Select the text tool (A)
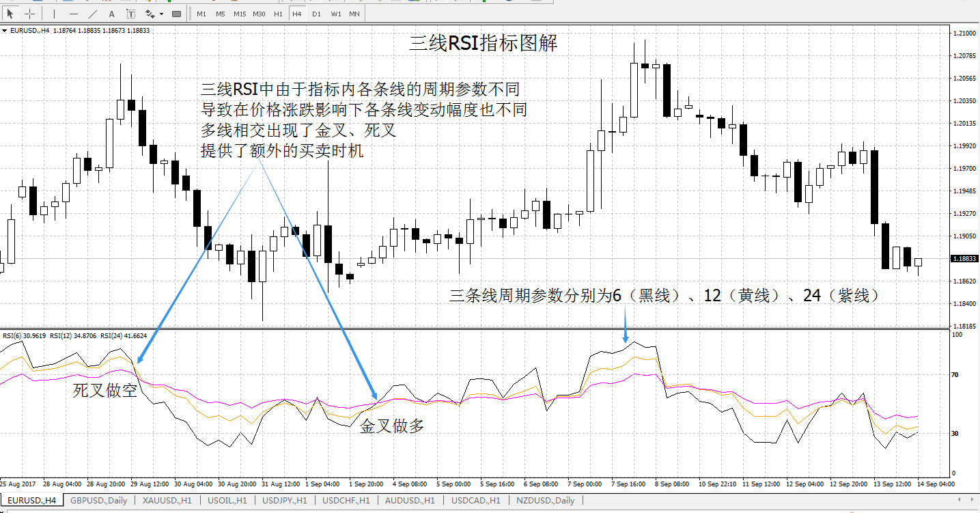 tap(112, 14)
